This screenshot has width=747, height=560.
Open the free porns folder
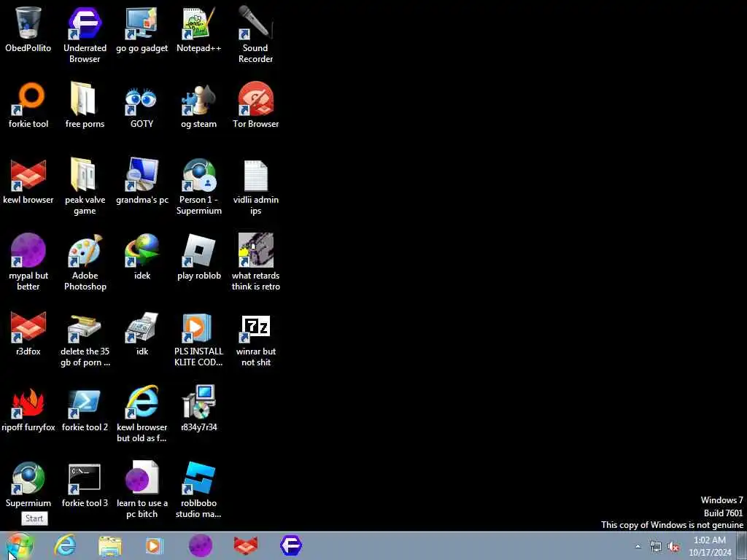[85, 105]
